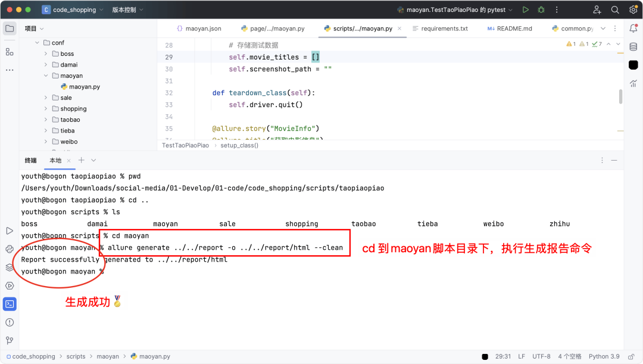Open more run actions menu
The image size is (643, 364).
click(x=557, y=10)
